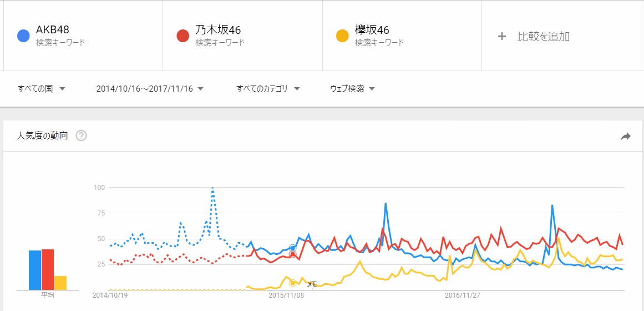The image size is (644, 311).
Task: Open the すべての国 country dropdown
Action: 42,89
